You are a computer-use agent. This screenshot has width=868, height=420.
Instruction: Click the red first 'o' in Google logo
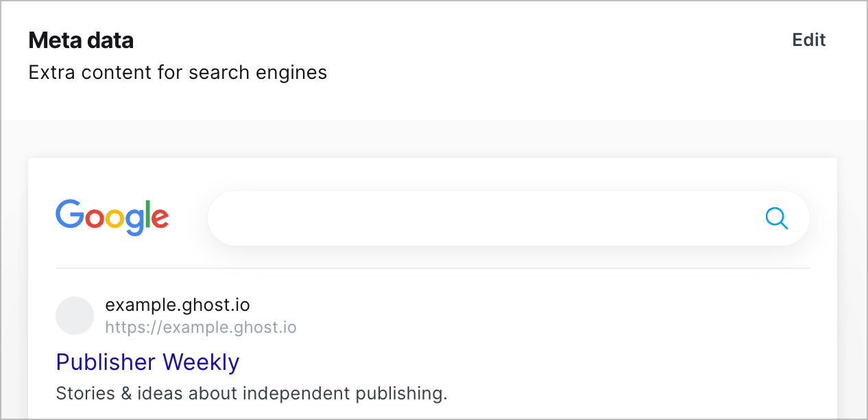pos(95,218)
